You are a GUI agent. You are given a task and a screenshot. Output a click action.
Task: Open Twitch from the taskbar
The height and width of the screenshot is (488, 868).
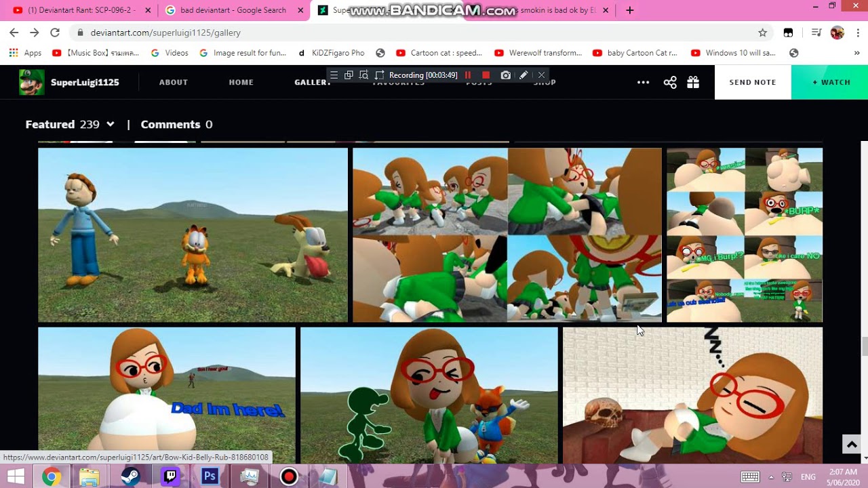point(170,476)
